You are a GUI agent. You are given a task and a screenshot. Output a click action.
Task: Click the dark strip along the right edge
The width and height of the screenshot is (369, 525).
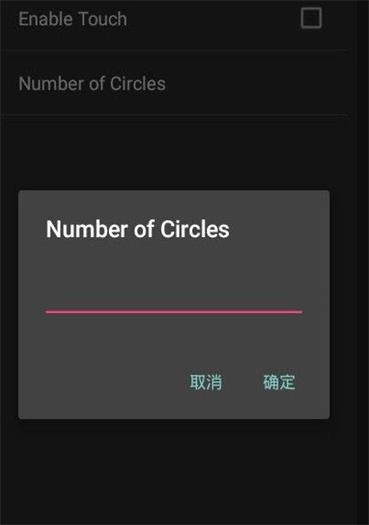pyautogui.click(x=362, y=262)
